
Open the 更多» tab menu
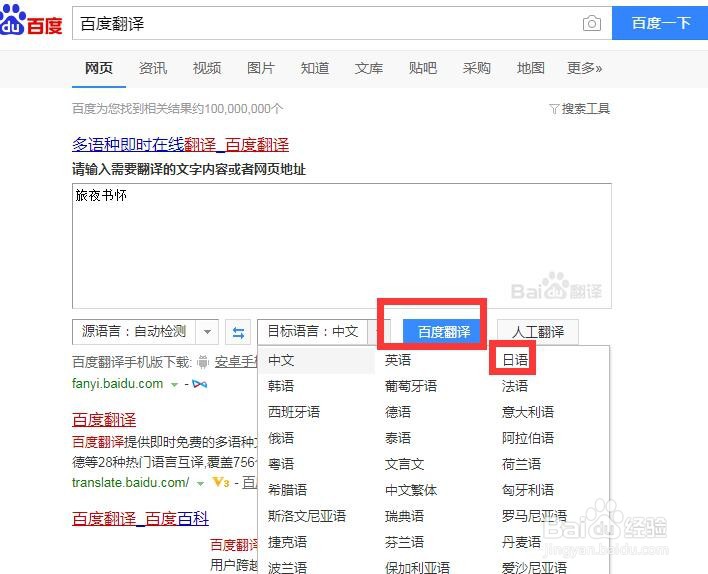[584, 68]
